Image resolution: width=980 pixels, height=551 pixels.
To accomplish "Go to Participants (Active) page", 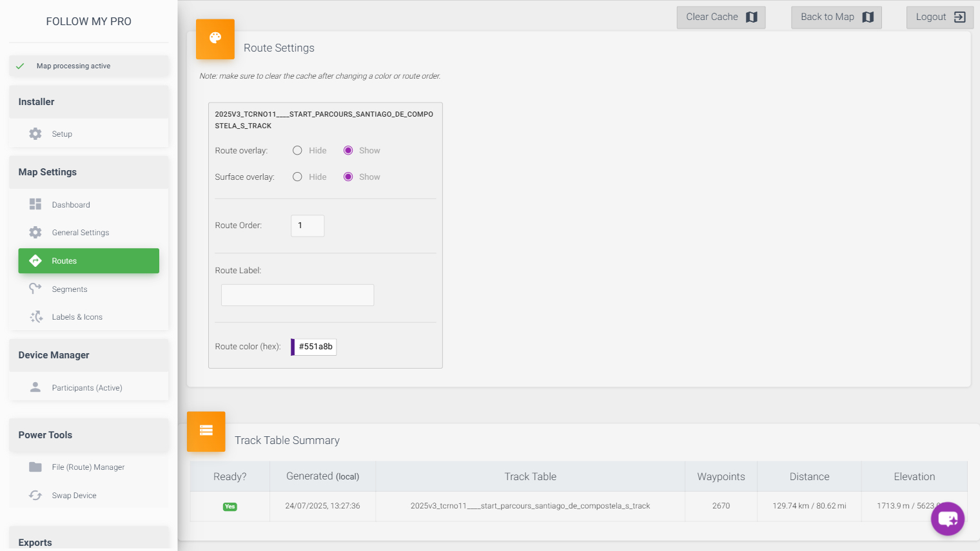I will click(x=87, y=388).
